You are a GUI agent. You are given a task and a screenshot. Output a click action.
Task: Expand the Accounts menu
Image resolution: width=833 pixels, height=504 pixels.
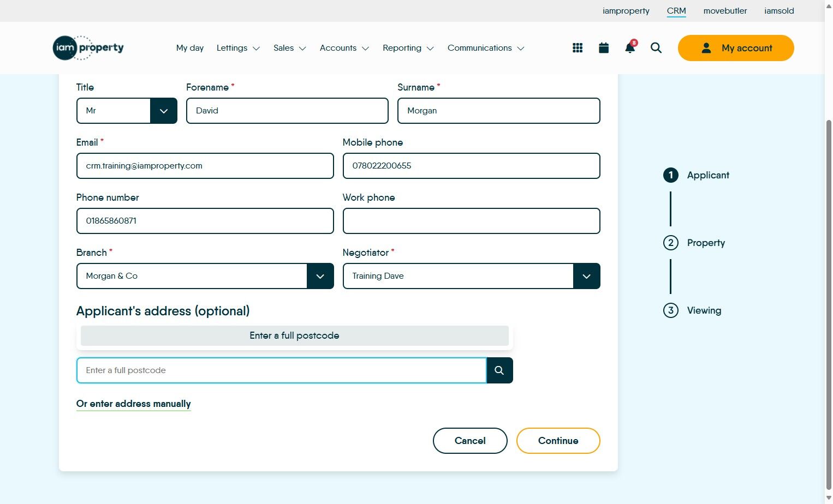point(344,48)
